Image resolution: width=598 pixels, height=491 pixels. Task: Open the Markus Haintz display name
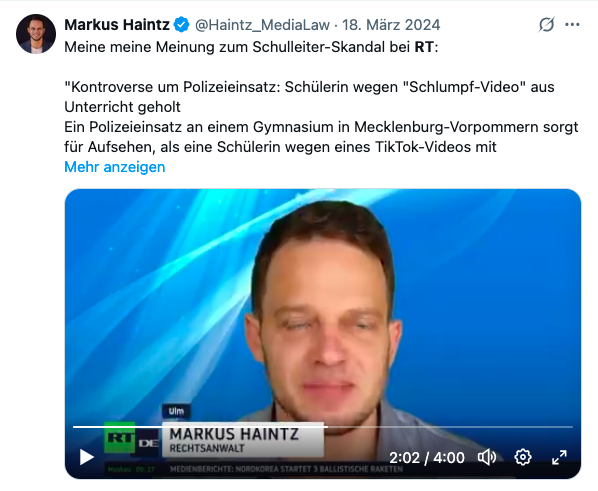(117, 25)
